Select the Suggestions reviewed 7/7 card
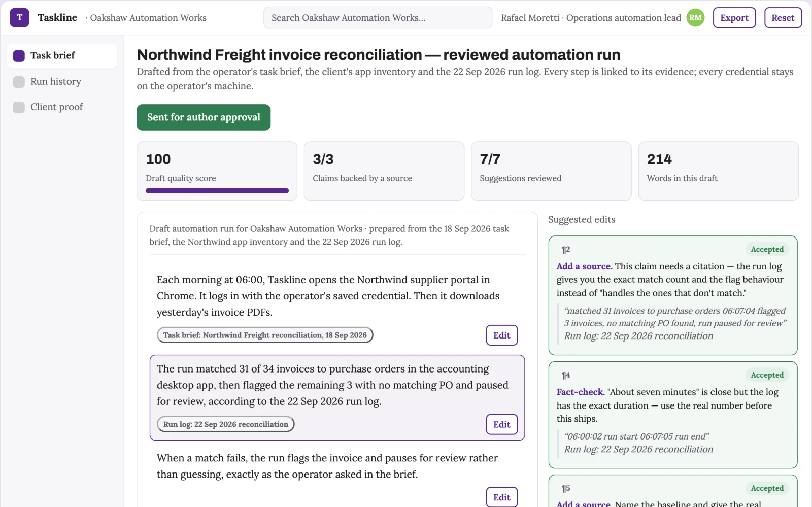The width and height of the screenshot is (812, 507). [x=551, y=171]
